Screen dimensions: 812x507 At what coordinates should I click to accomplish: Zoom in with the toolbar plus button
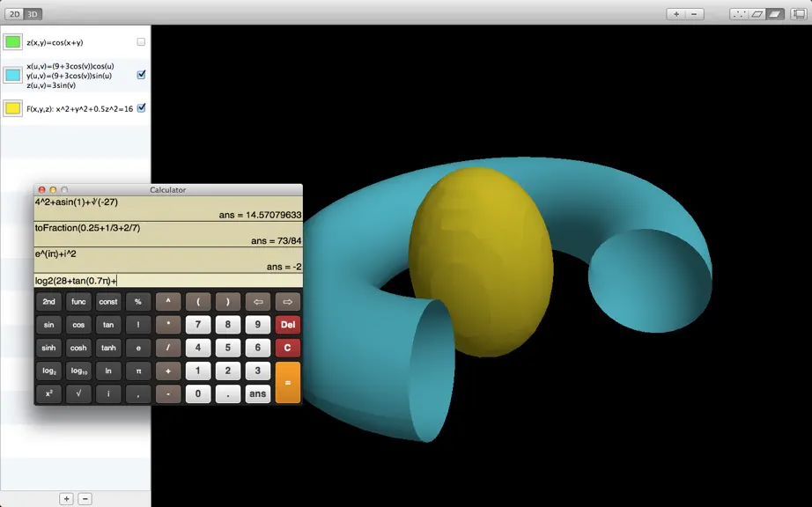click(675, 14)
